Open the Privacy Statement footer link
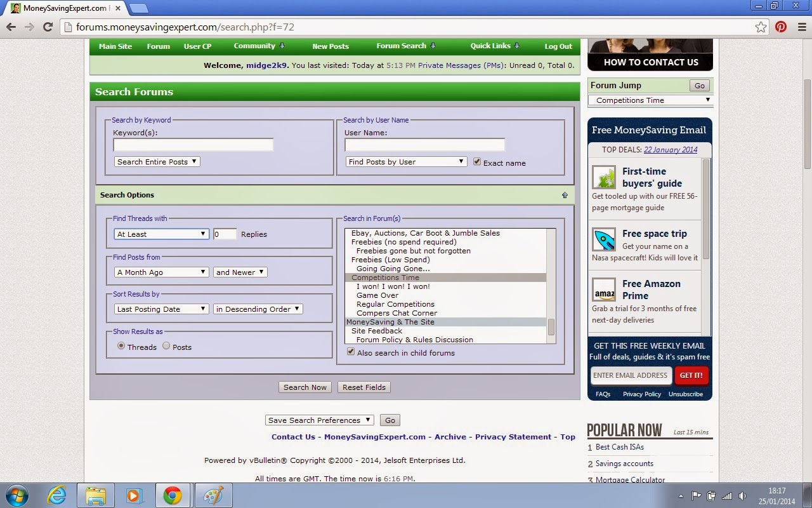The image size is (812, 508). point(513,437)
